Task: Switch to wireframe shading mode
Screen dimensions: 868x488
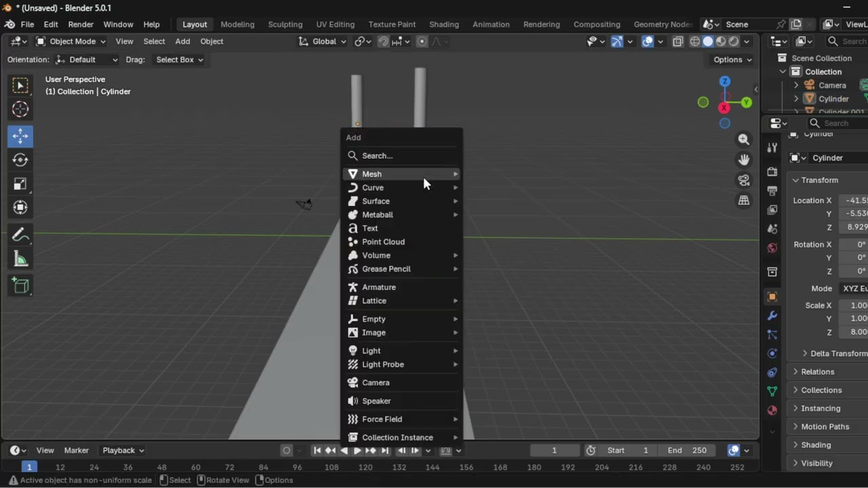Action: (x=695, y=41)
